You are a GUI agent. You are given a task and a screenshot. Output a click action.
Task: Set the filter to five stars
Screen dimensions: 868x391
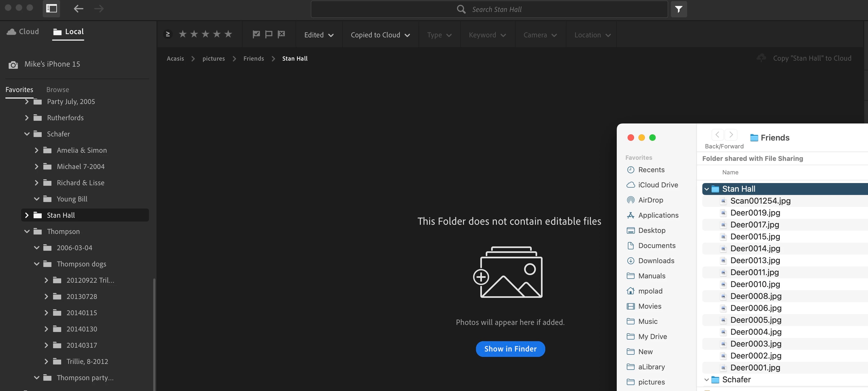tap(228, 34)
